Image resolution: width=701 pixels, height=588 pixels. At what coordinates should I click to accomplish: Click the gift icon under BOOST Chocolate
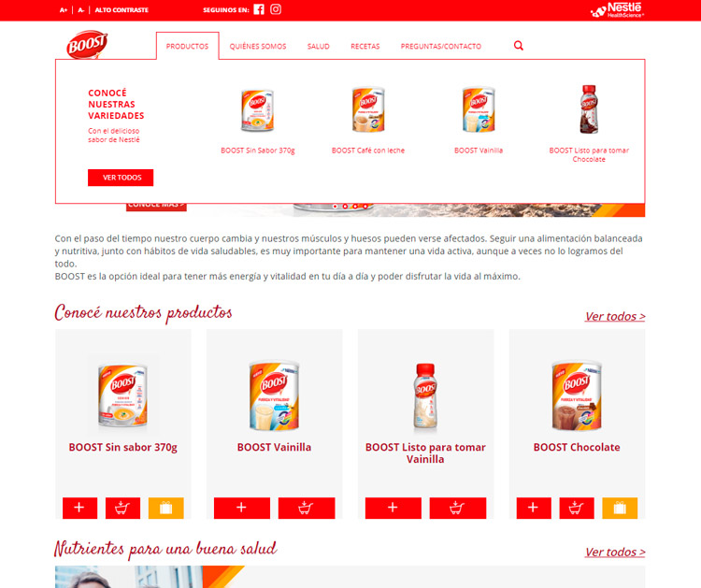tap(620, 508)
